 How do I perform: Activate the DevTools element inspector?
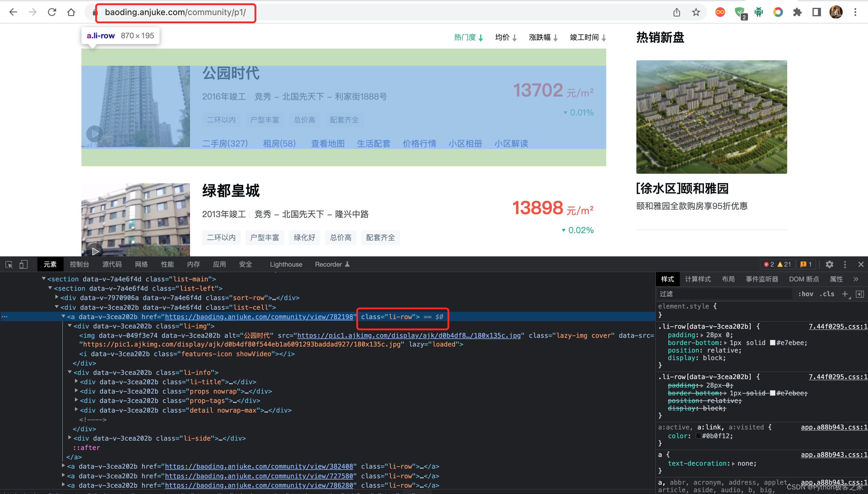point(9,265)
